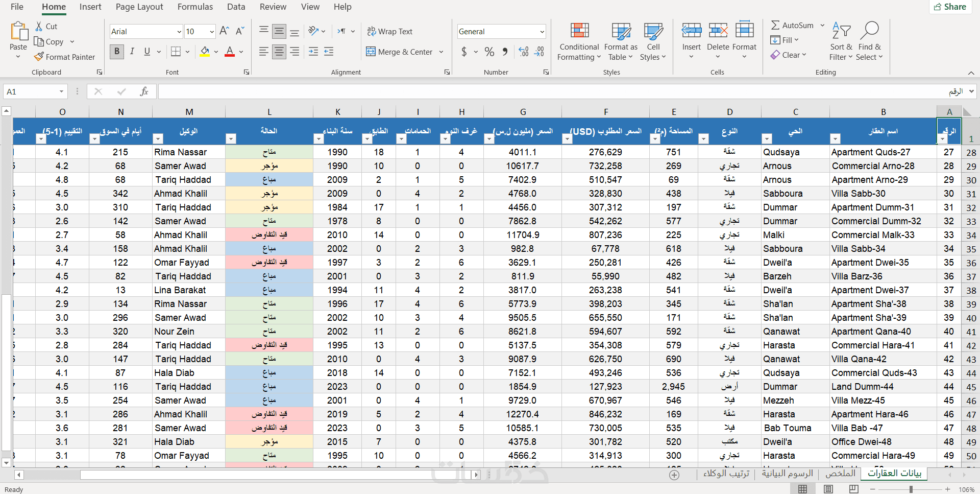Click the Merge & Center button
Screen dimensions: 980x494
[x=399, y=52]
